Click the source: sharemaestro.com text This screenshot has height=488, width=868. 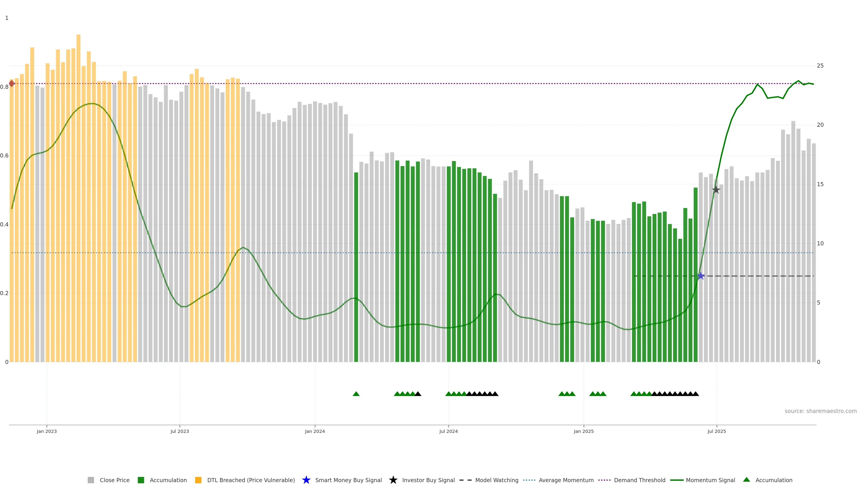point(821,411)
